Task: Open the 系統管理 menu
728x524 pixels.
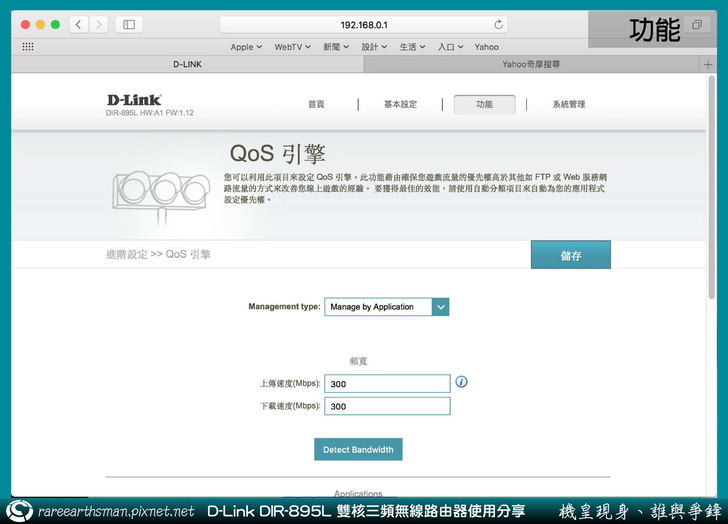Action: pos(569,104)
